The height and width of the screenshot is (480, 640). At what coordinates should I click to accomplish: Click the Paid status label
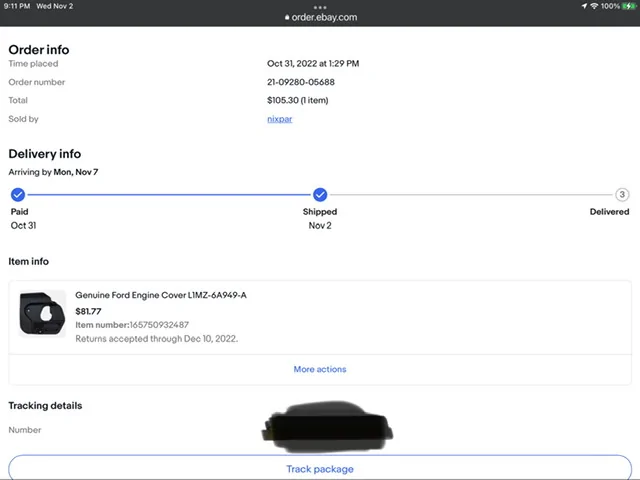(x=19, y=211)
